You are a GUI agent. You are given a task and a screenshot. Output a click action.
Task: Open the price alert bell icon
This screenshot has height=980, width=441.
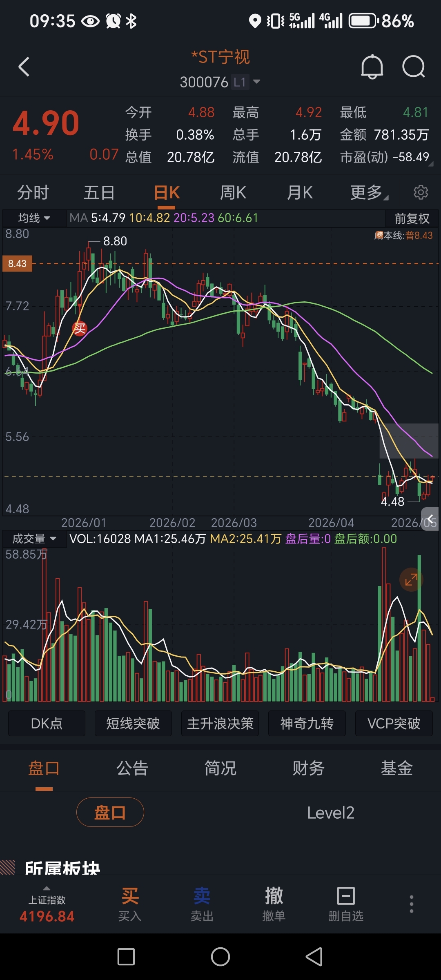(372, 67)
